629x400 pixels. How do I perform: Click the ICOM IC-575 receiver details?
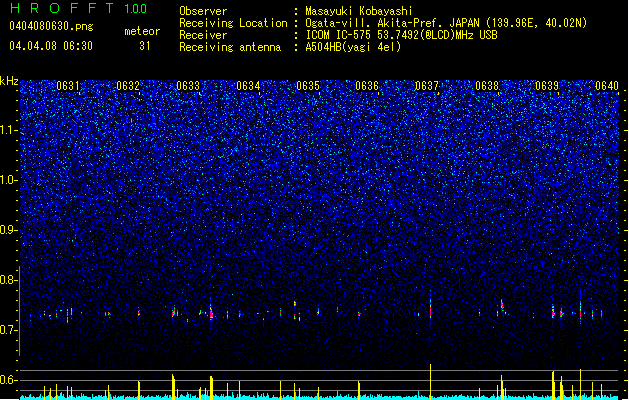(x=401, y=35)
